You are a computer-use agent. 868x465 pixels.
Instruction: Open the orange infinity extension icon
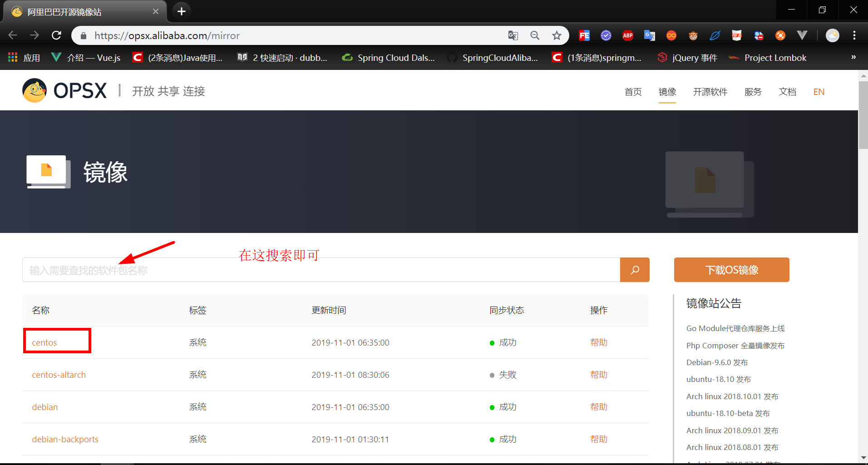coord(671,35)
